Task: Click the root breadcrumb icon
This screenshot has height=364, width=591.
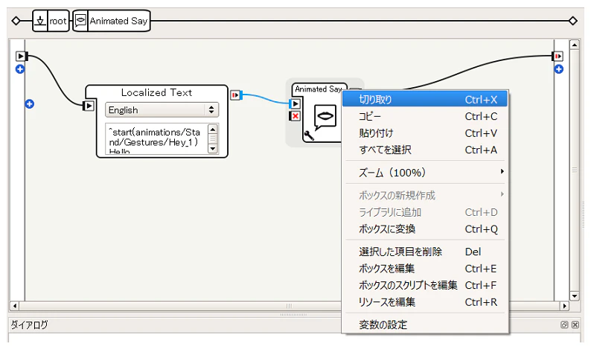Action: click(x=40, y=21)
